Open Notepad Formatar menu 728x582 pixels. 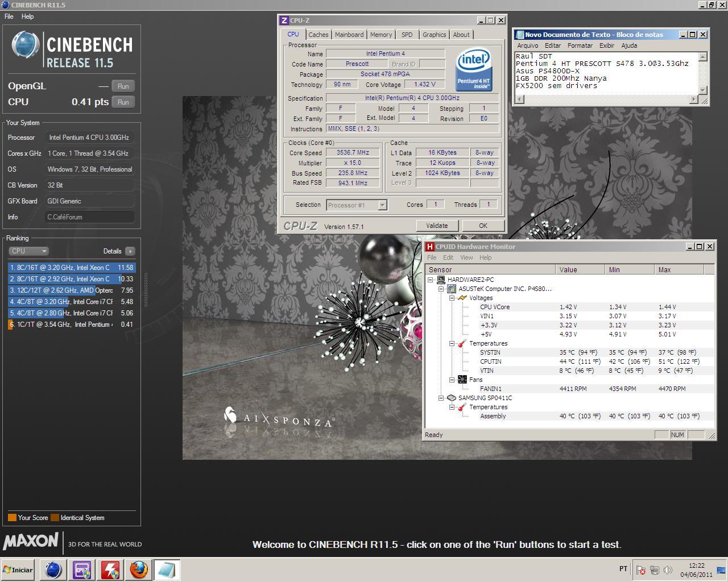[580, 45]
